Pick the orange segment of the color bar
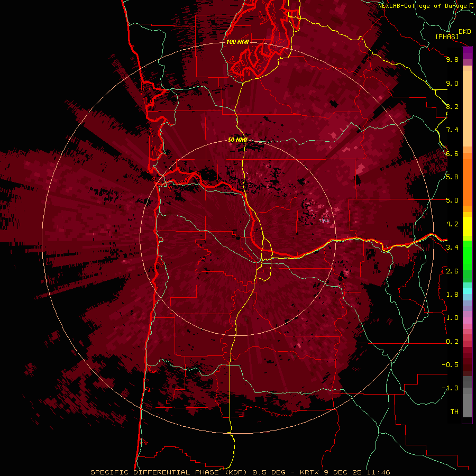The height and width of the screenshot is (476, 476). (467, 182)
